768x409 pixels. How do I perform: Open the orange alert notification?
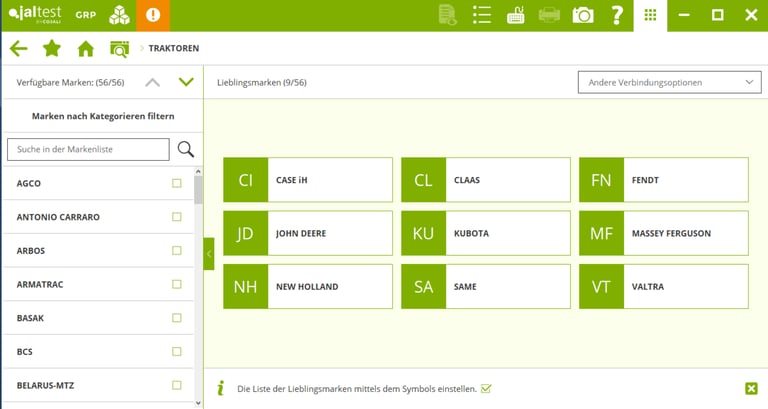(x=153, y=15)
